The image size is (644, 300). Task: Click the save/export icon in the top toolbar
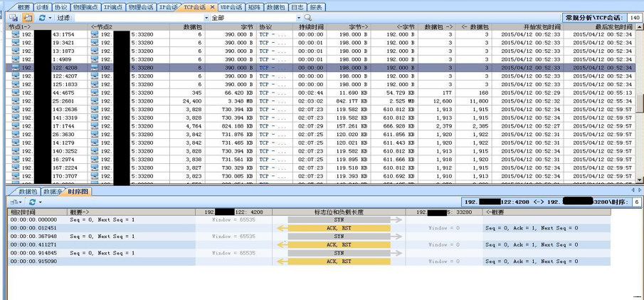click(x=14, y=18)
